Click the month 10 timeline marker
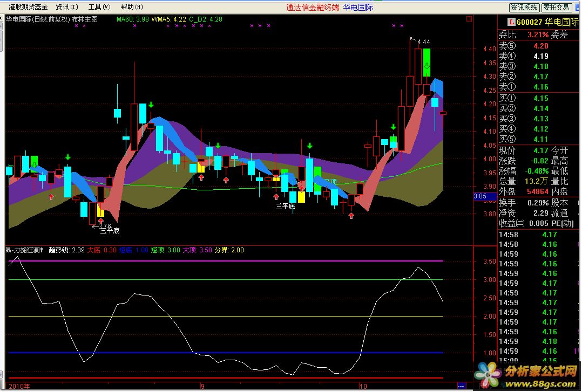This screenshot has width=582, height=392. click(x=363, y=386)
